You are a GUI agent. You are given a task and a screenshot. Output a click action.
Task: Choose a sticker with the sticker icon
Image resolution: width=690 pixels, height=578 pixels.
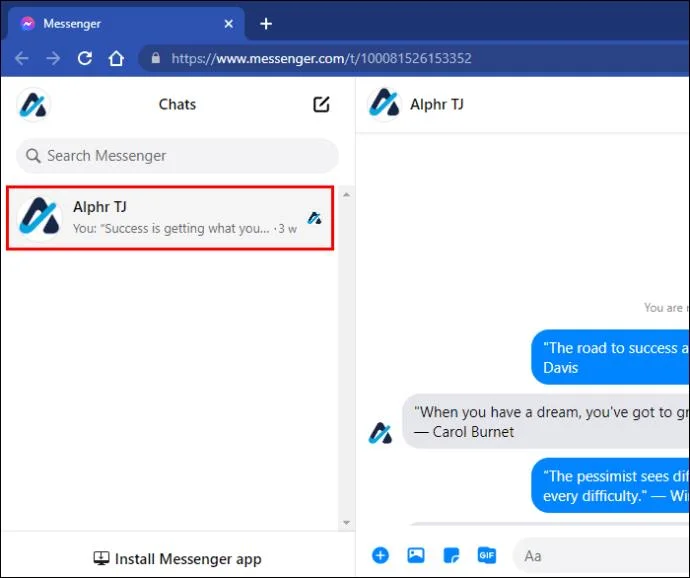451,556
